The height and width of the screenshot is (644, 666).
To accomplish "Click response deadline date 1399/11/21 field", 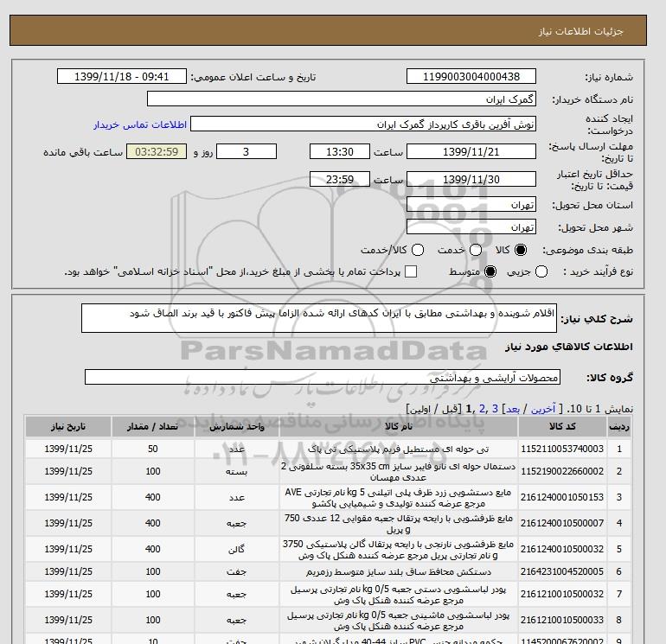I will (x=471, y=151).
